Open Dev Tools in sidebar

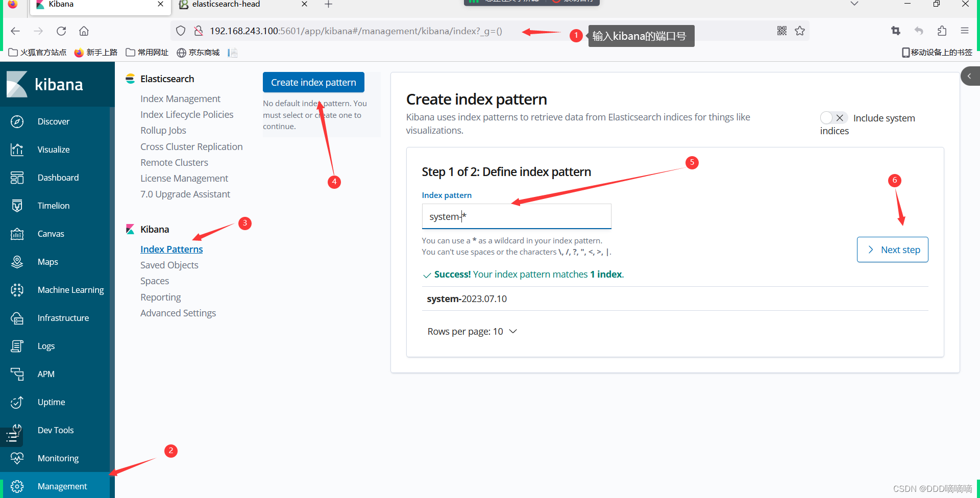tap(55, 430)
